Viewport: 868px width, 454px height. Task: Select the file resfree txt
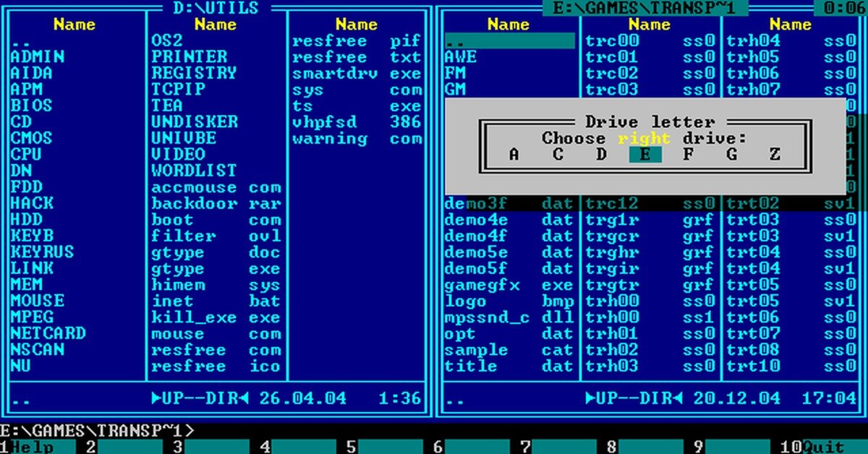[x=357, y=56]
